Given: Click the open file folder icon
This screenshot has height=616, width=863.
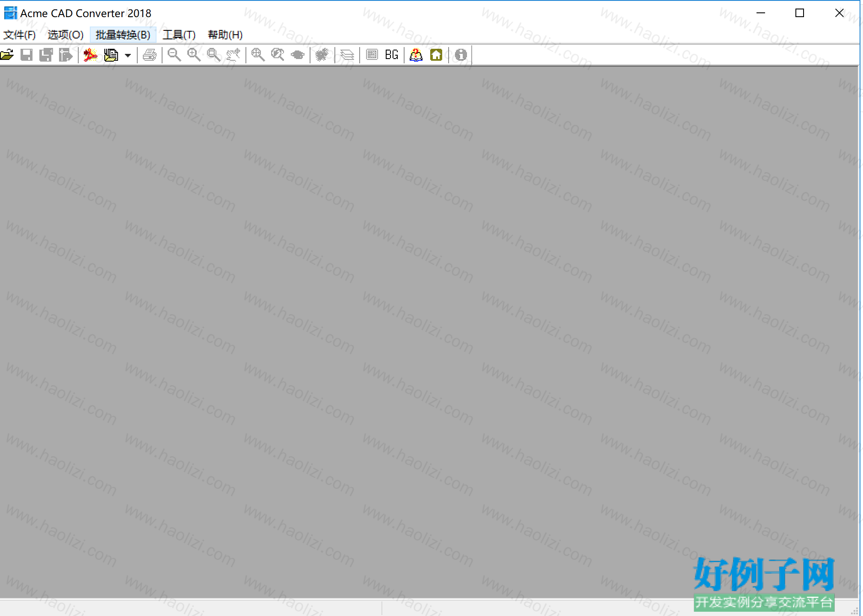Looking at the screenshot, I should 7,55.
